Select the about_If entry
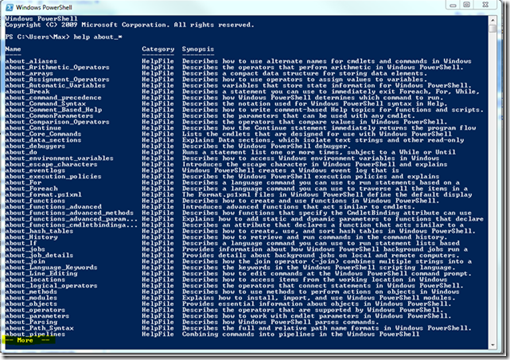This screenshot has height=360, width=510. [x=21, y=243]
